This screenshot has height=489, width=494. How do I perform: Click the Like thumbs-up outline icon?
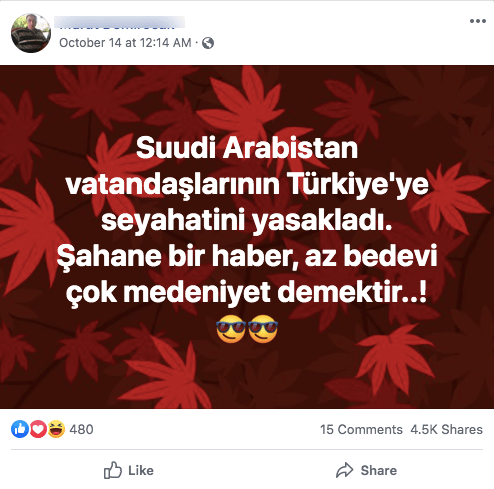(113, 470)
